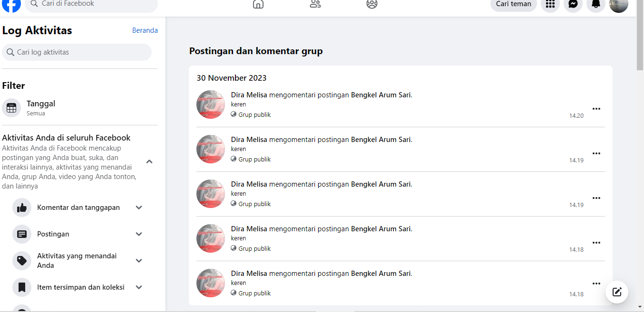Screen dimensions: 644x312
Task: Click the Tanggal calendar filter icon
Action: click(x=11, y=108)
